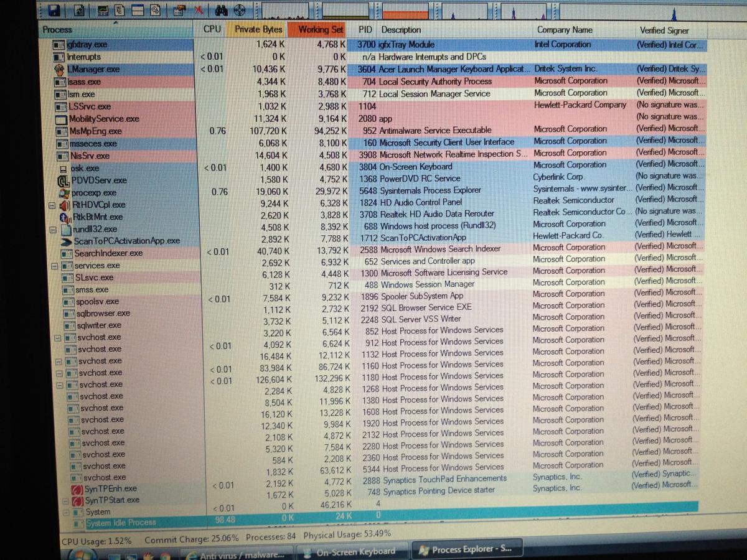Click the RtkBtMnt.exe Bluetooth audio icon

click(x=65, y=217)
